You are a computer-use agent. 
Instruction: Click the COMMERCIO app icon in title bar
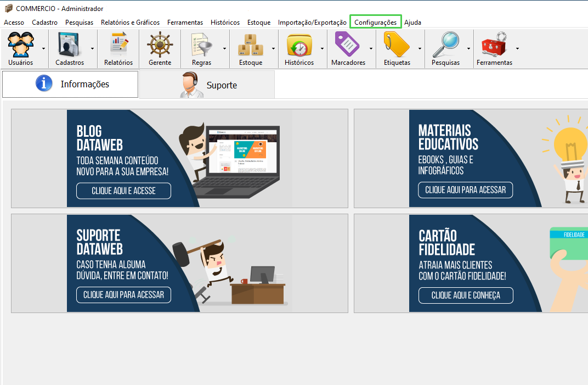(8, 8)
